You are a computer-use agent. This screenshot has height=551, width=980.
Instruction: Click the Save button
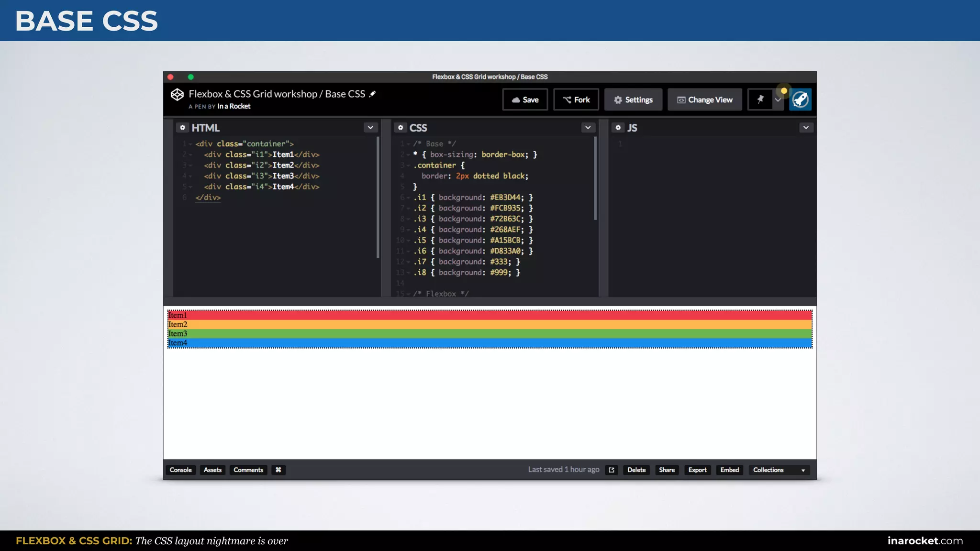525,99
